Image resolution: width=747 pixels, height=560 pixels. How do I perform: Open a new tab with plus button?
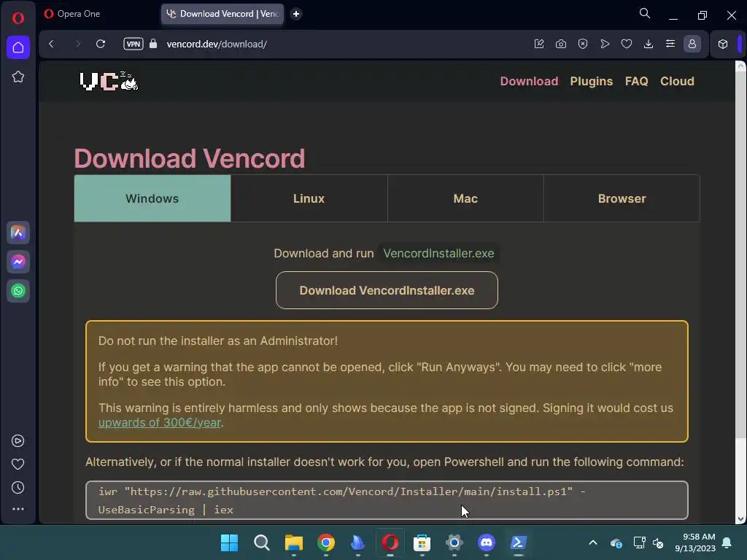click(296, 14)
